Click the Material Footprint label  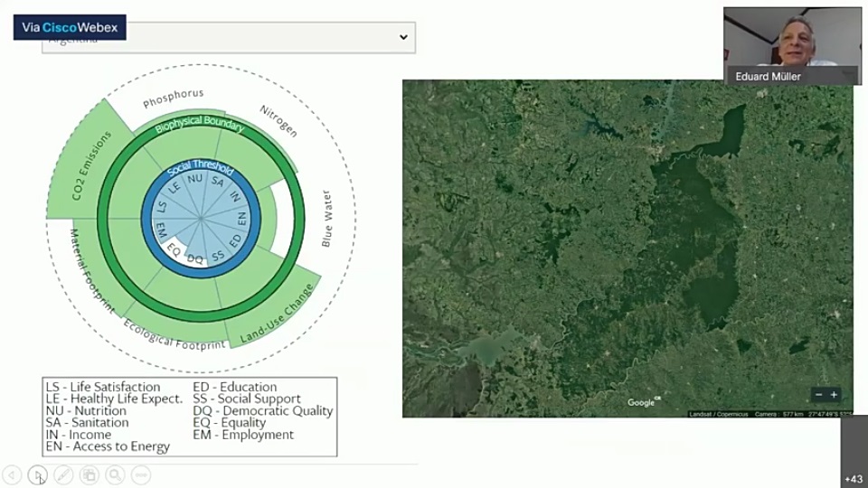[91, 271]
